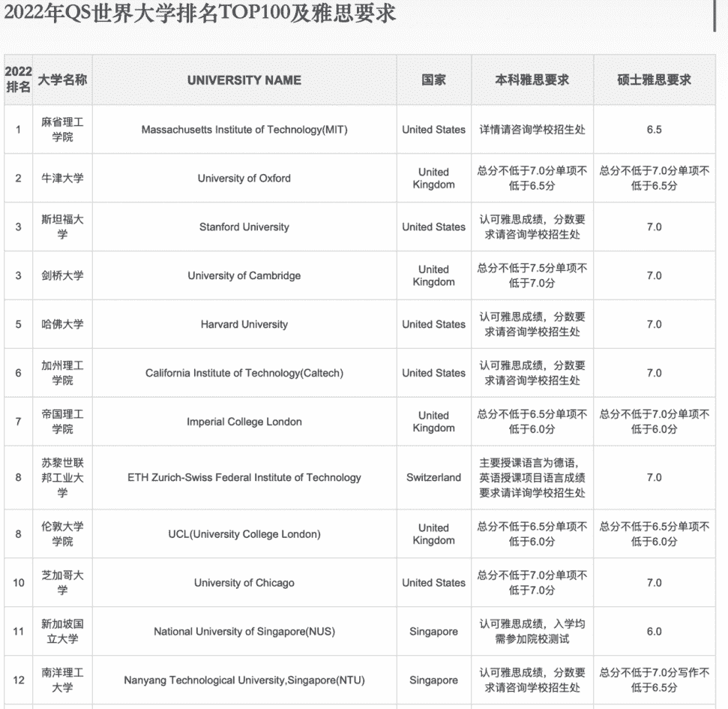Click the 麻省理工学院 Chinese name cell

point(62,129)
